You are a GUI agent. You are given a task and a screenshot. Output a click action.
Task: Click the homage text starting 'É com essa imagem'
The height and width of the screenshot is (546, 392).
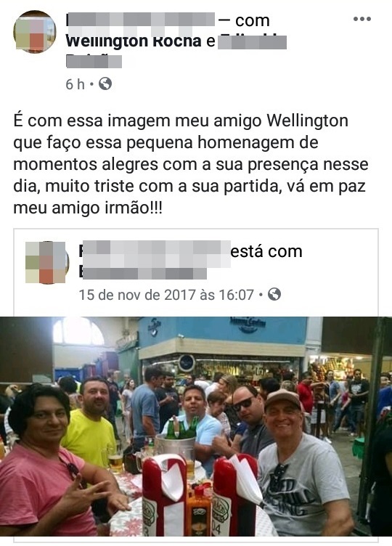191,164
